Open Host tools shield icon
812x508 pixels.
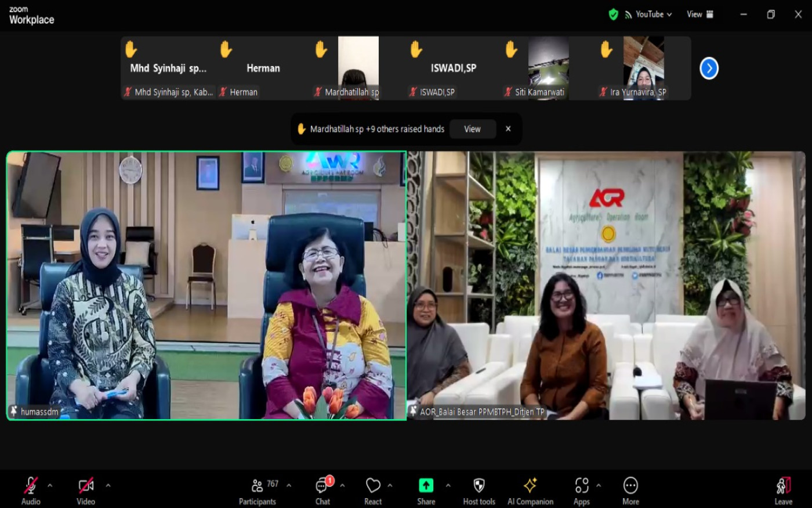click(479, 491)
